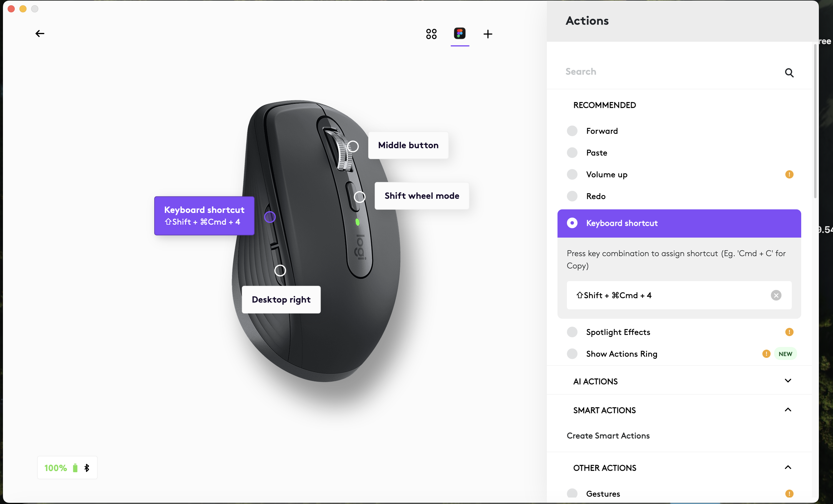Open Create Smart Actions link
Viewport: 833px width, 504px height.
[x=608, y=435]
